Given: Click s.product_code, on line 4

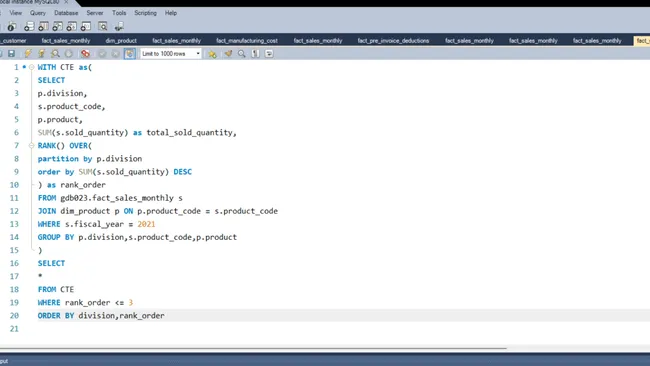Looking at the screenshot, I should click(71, 107).
